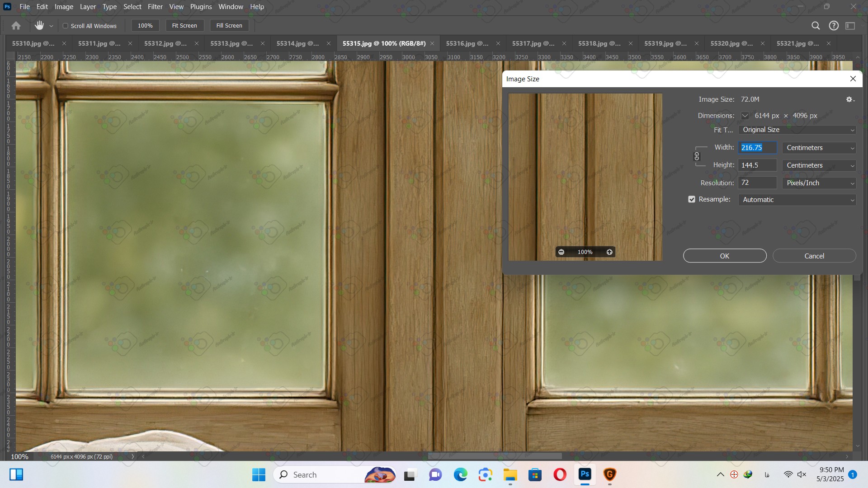The height and width of the screenshot is (488, 868).
Task: Open Opera browser from the taskbar
Action: (560, 474)
